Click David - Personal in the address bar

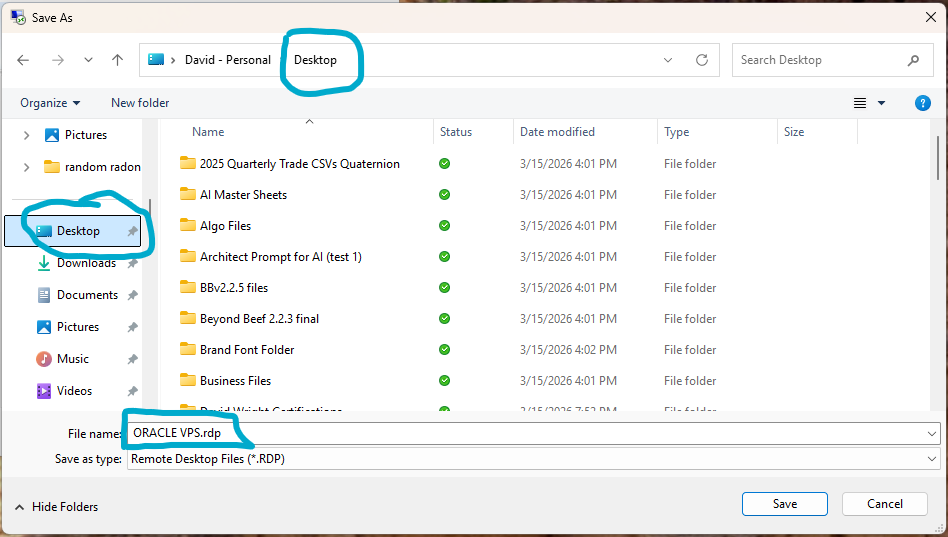[228, 60]
